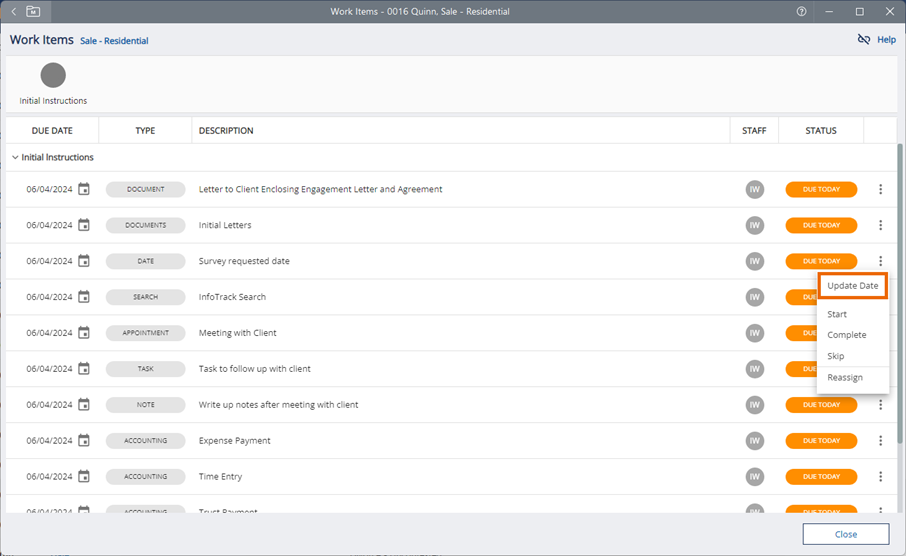906x556 pixels.
Task: Collapse the Initial Instructions group
Action: (x=15, y=158)
